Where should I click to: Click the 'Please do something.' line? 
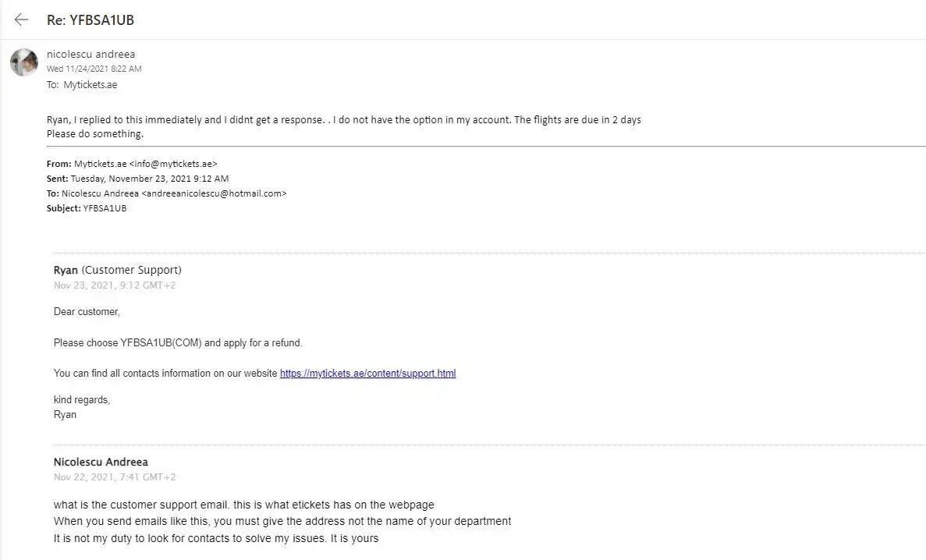95,134
